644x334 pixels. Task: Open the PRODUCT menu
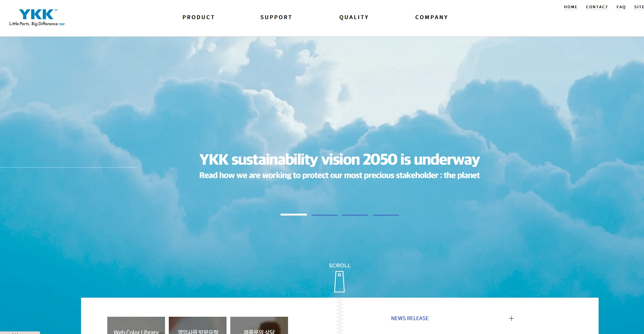[x=198, y=17]
